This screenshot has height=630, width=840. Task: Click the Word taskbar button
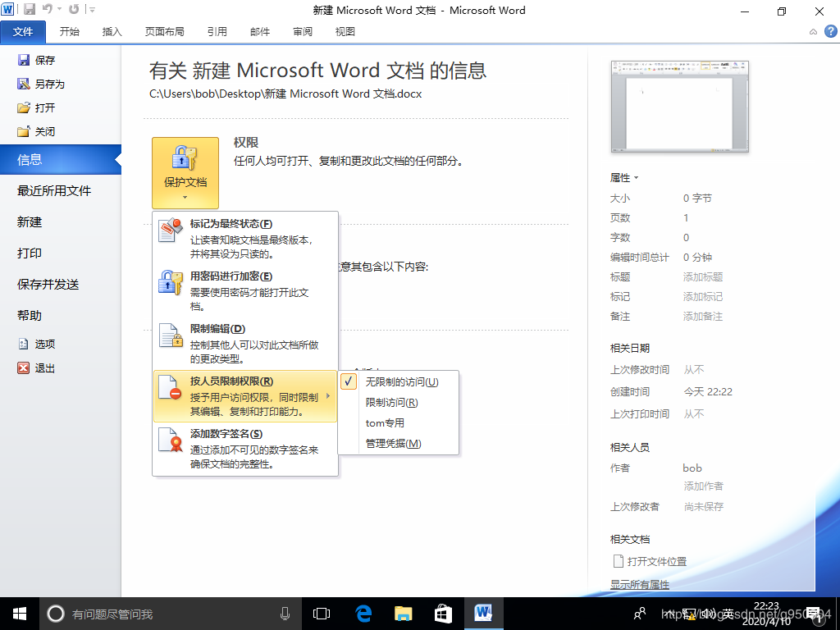click(483, 614)
